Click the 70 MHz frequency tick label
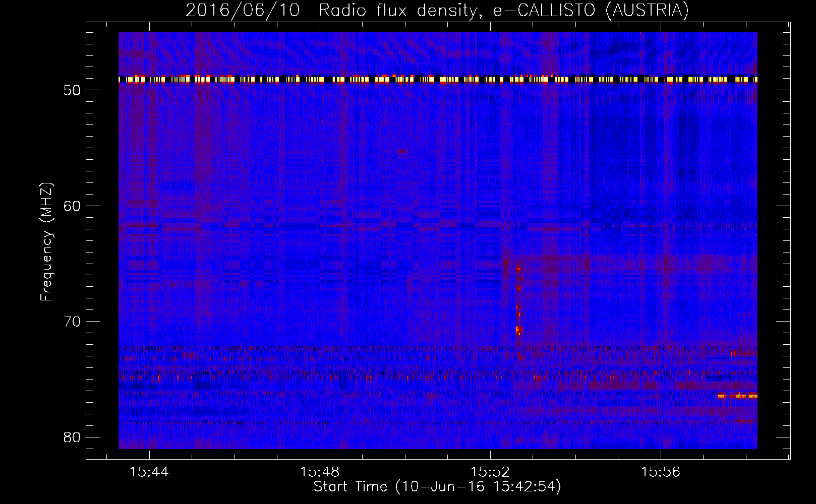Viewport: 816px width, 504px height. point(73,322)
